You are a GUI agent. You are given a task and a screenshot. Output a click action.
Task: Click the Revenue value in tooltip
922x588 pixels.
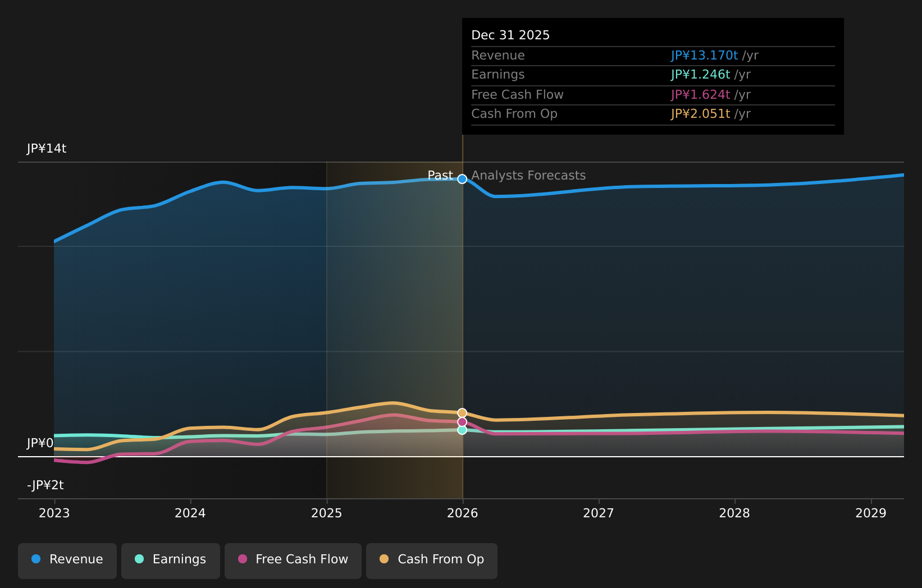(x=704, y=56)
